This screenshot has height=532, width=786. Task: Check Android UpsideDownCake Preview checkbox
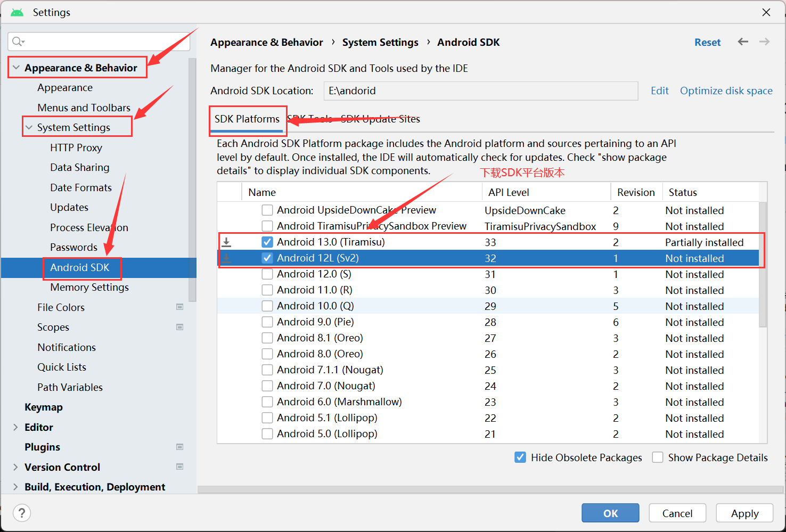point(267,210)
